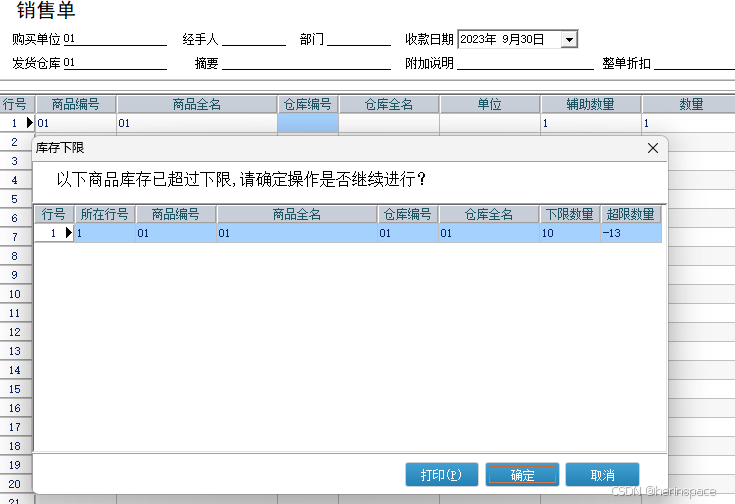Select the 仓库编号 column header in sales grid

[x=308, y=104]
